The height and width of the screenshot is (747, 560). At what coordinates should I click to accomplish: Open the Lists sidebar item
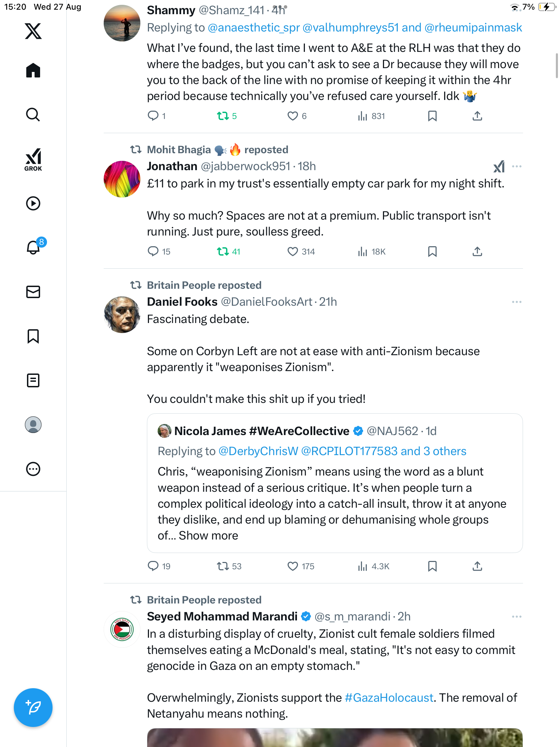33,380
